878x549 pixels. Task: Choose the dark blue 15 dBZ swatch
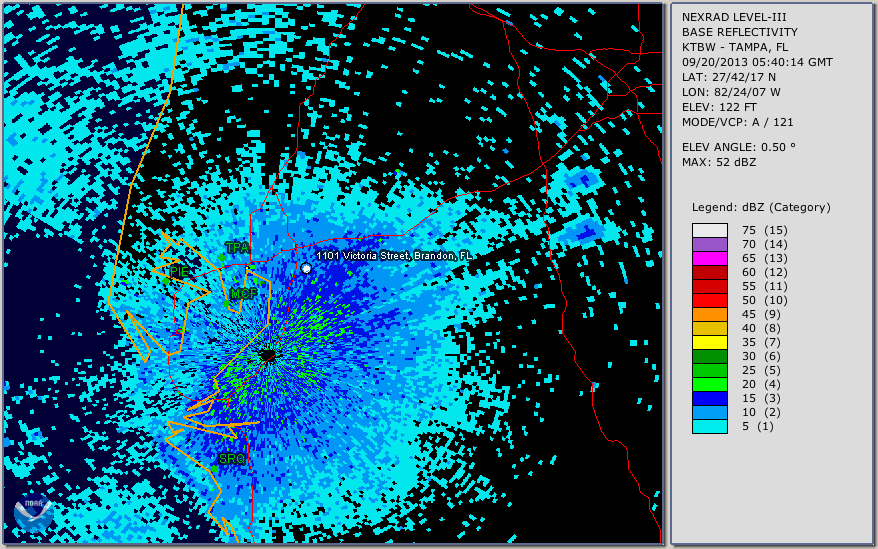click(x=709, y=398)
